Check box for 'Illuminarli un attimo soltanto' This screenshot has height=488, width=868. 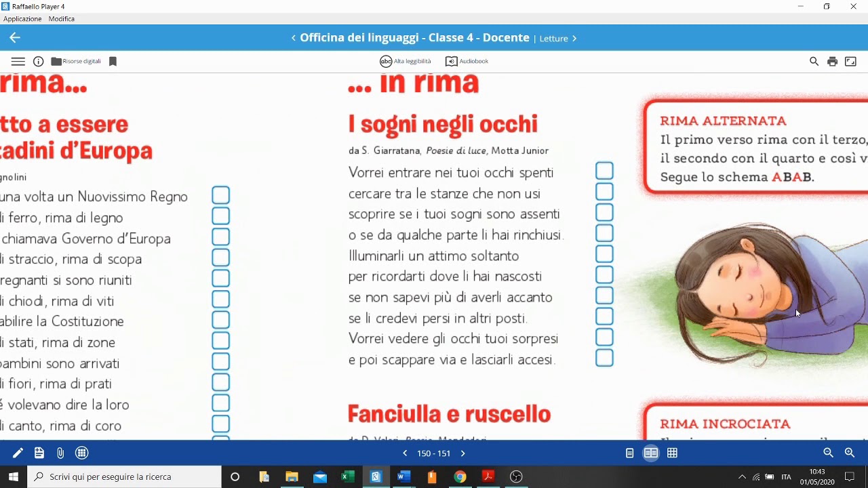pos(604,254)
